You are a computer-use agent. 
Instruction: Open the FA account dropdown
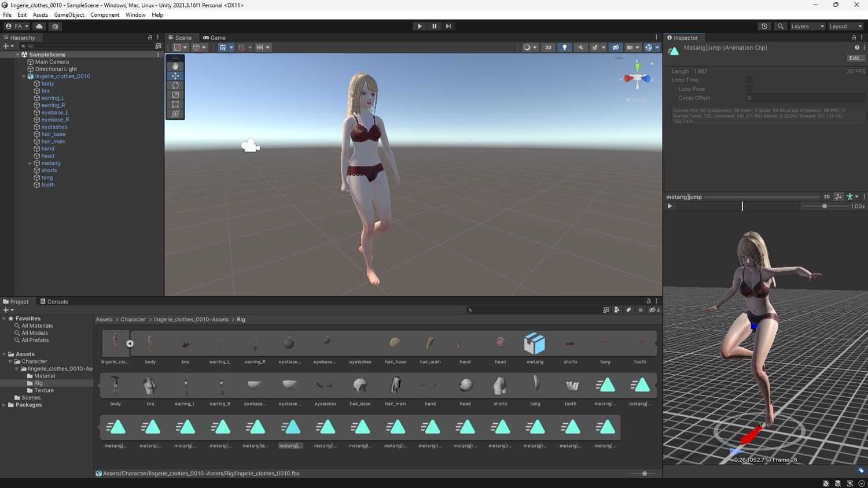pyautogui.click(x=17, y=26)
